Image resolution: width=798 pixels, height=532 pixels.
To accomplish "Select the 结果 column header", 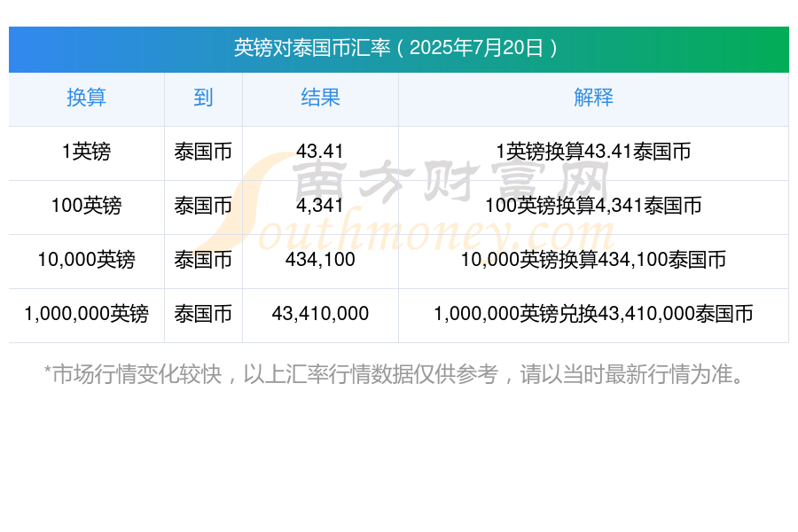I will tap(320, 98).
